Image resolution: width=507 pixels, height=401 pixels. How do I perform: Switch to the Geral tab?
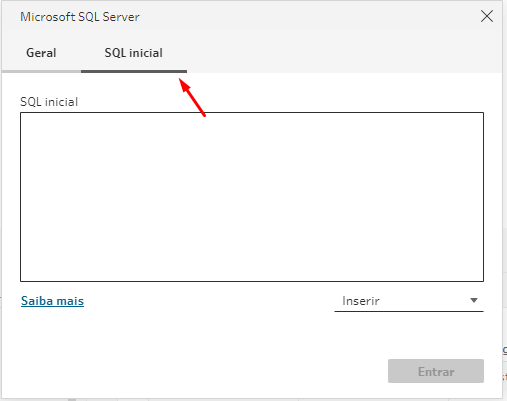click(41, 53)
